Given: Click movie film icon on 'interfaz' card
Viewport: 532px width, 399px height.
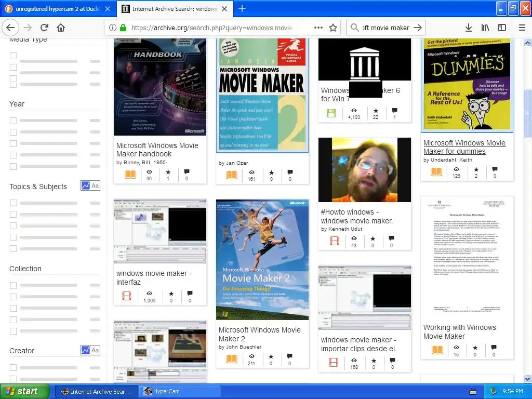Looking at the screenshot, I should pos(127,296).
